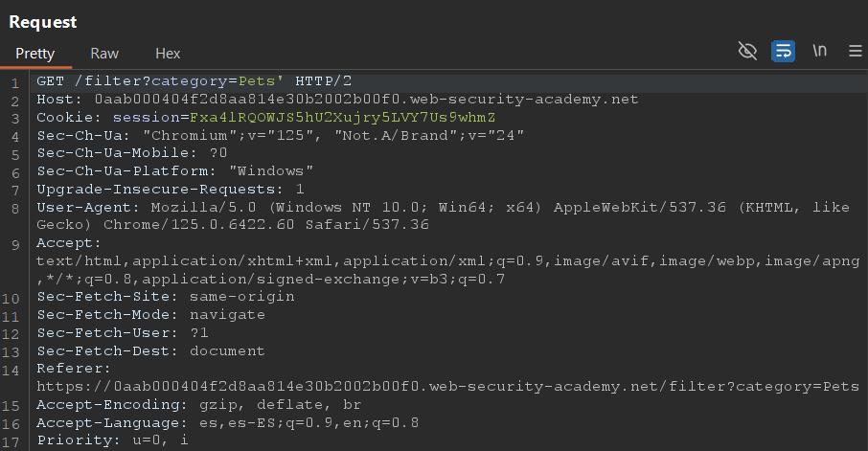Click the session cookie value text

tap(342, 118)
